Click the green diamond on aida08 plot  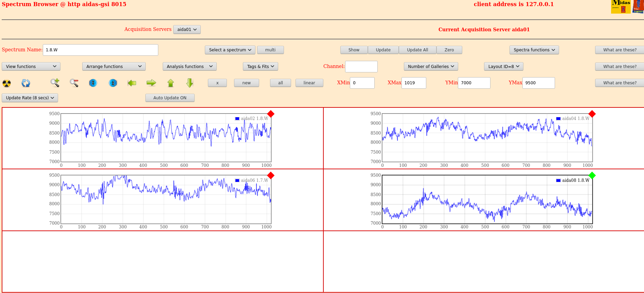click(x=592, y=175)
